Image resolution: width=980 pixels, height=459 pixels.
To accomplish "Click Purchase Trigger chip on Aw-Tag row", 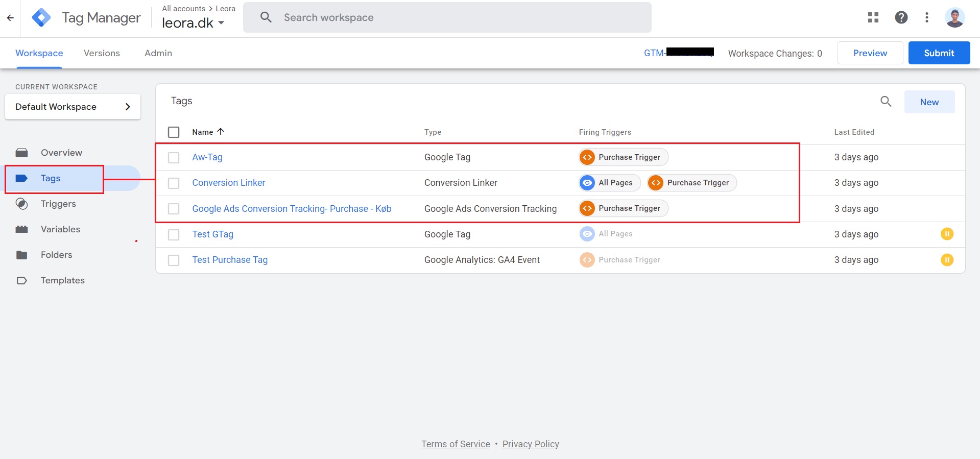I will [623, 157].
